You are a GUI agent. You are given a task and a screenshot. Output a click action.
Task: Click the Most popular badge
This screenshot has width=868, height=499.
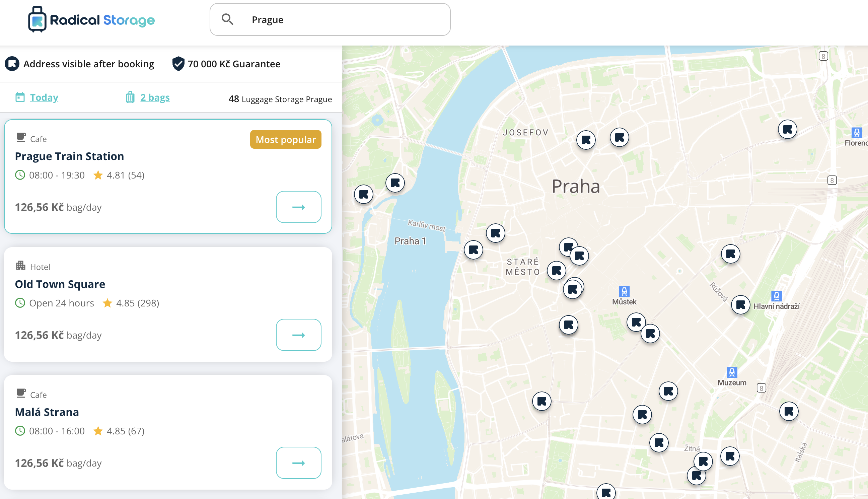(285, 140)
